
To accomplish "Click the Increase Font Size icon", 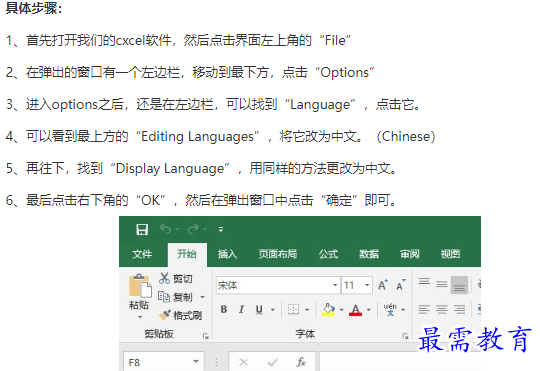I will coord(383,285).
